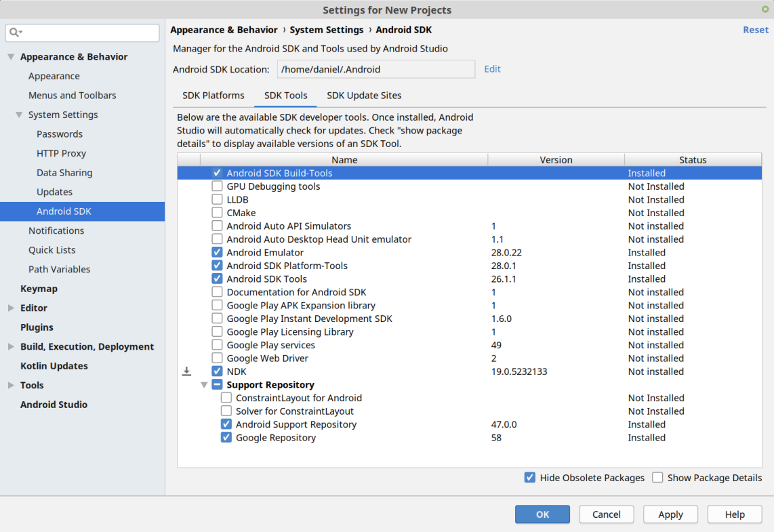This screenshot has width=774, height=532.
Task: Reset the settings changes
Action: point(755,30)
